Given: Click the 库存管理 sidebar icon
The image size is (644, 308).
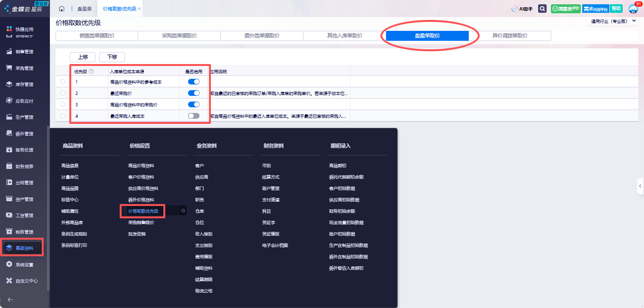Looking at the screenshot, I should [x=9, y=84].
